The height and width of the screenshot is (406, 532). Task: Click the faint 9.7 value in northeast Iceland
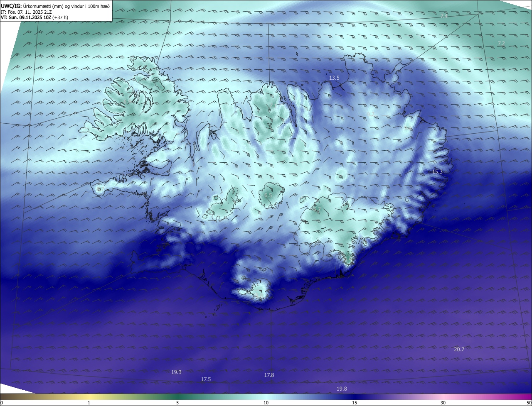(x=371, y=113)
